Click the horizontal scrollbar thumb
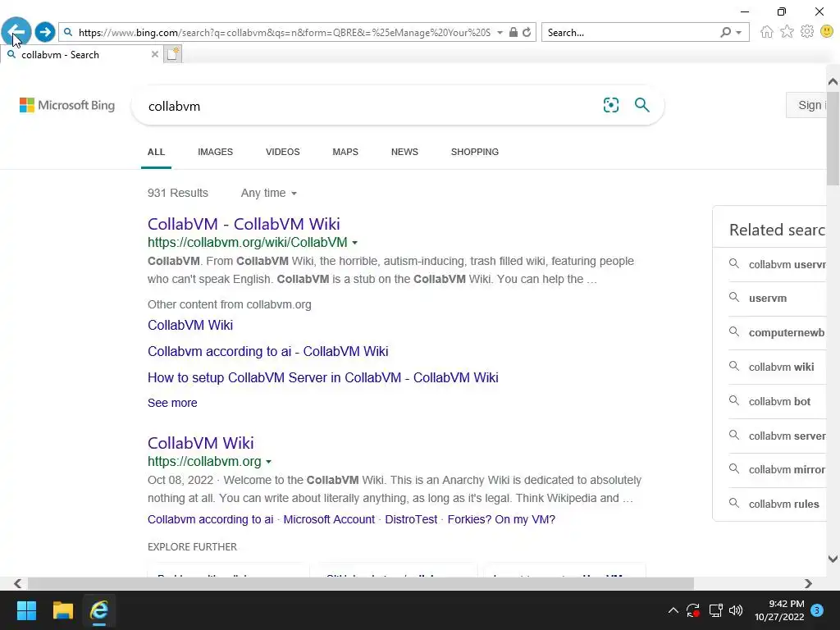Viewport: 840px width, 630px height. (361, 583)
